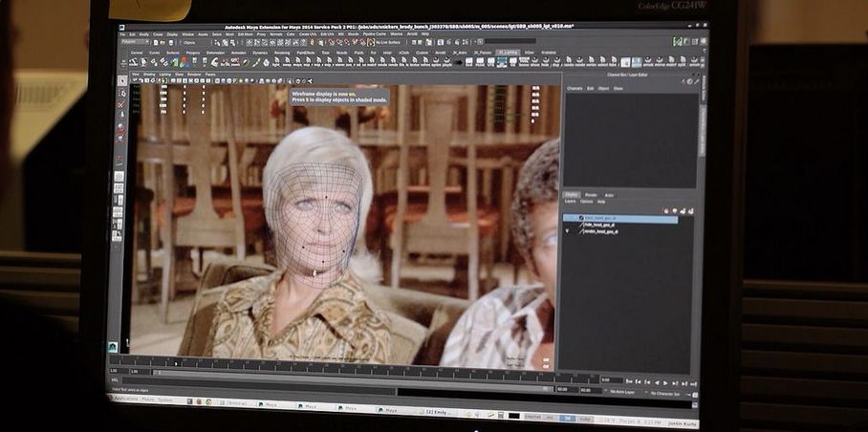Screen dimensions: 868x432
Task: Click the New Scene icon in status line
Action: pos(156,43)
